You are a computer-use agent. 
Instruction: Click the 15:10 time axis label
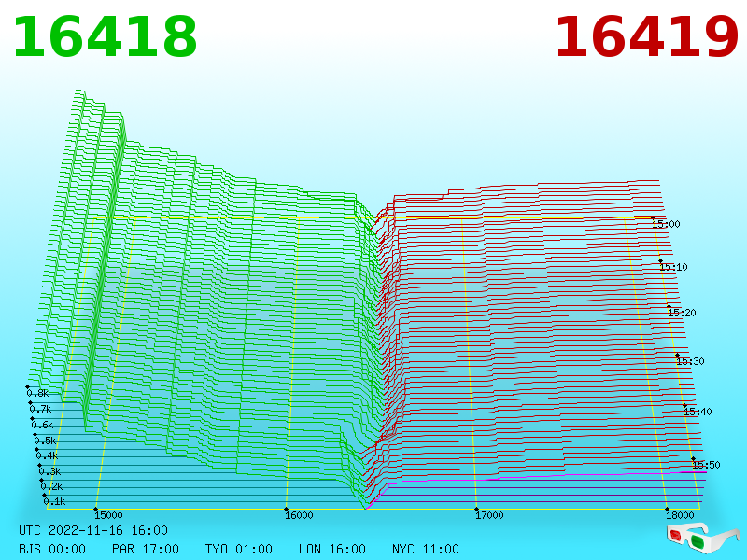point(673,267)
